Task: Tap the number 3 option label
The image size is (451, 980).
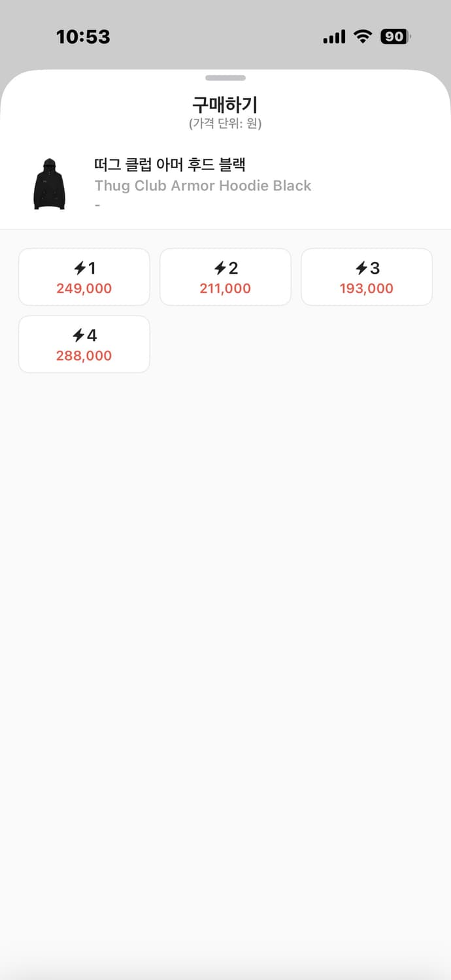Action: [x=375, y=268]
